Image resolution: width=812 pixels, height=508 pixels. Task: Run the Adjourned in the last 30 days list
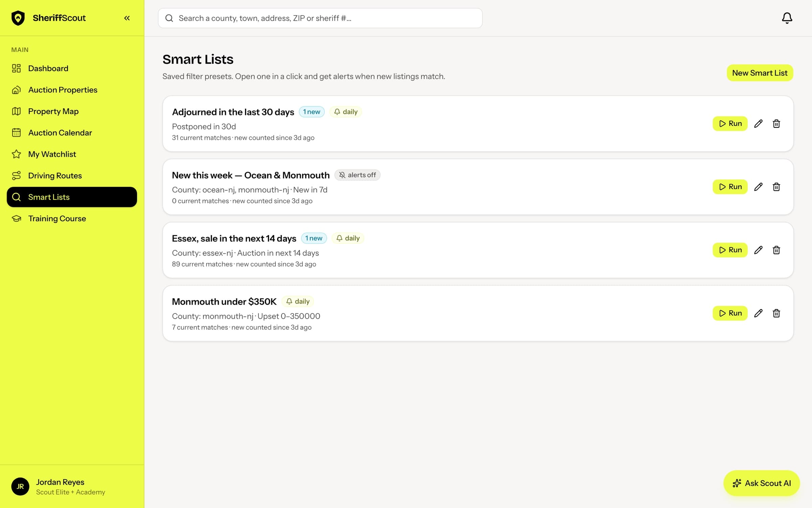click(x=730, y=124)
